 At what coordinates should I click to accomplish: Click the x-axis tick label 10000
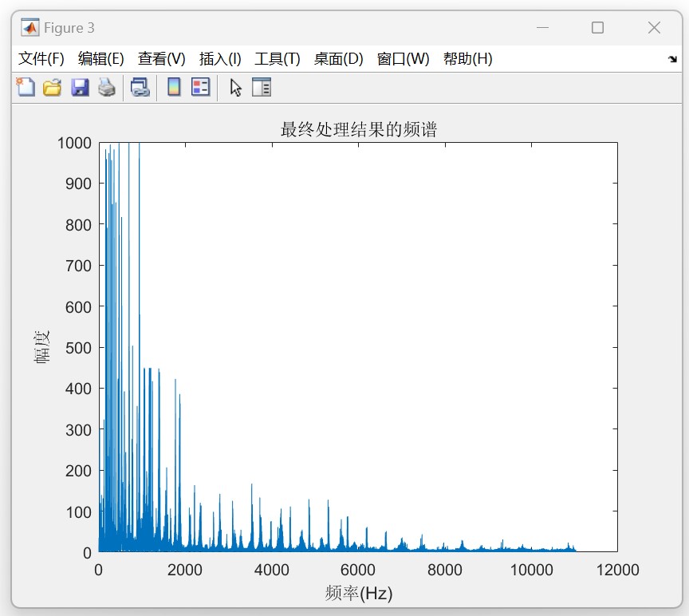tap(531, 570)
